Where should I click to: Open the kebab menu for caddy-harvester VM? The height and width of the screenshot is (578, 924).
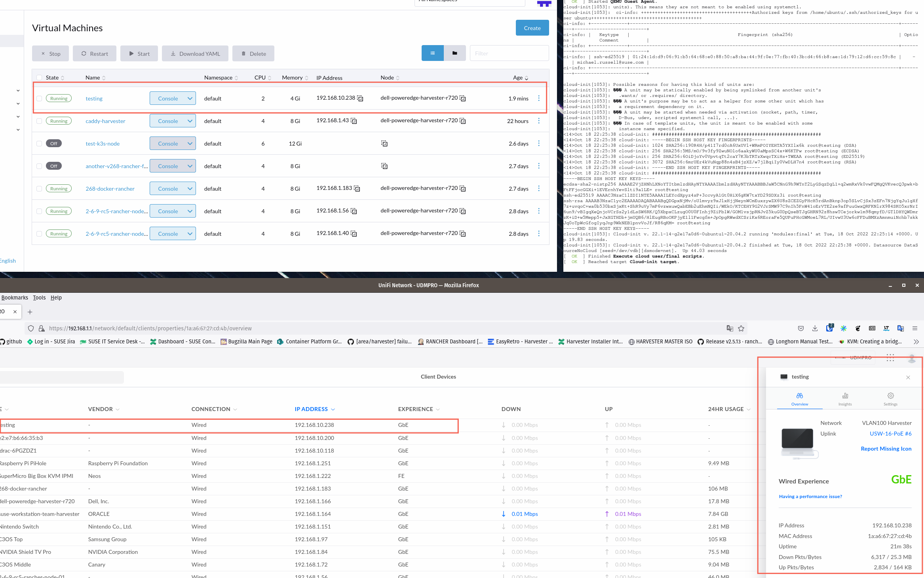539,121
